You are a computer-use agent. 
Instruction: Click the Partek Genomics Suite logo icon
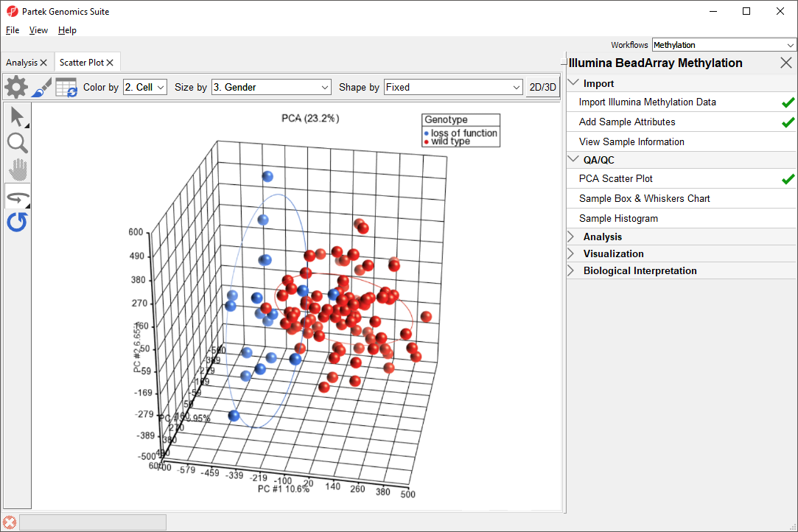(x=13, y=11)
